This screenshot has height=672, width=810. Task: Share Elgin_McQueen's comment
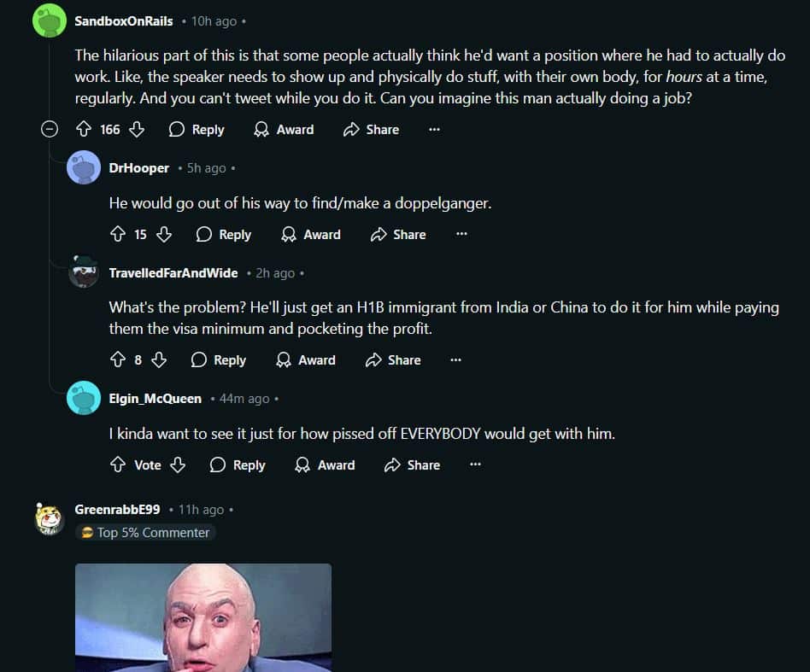click(x=412, y=465)
